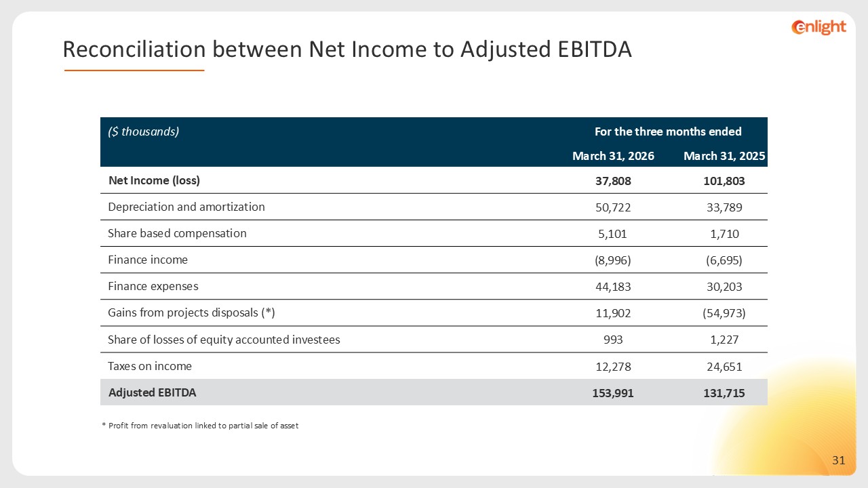Click the Adjusted EBITDA value 153,991
The image size is (868, 488).
[613, 392]
